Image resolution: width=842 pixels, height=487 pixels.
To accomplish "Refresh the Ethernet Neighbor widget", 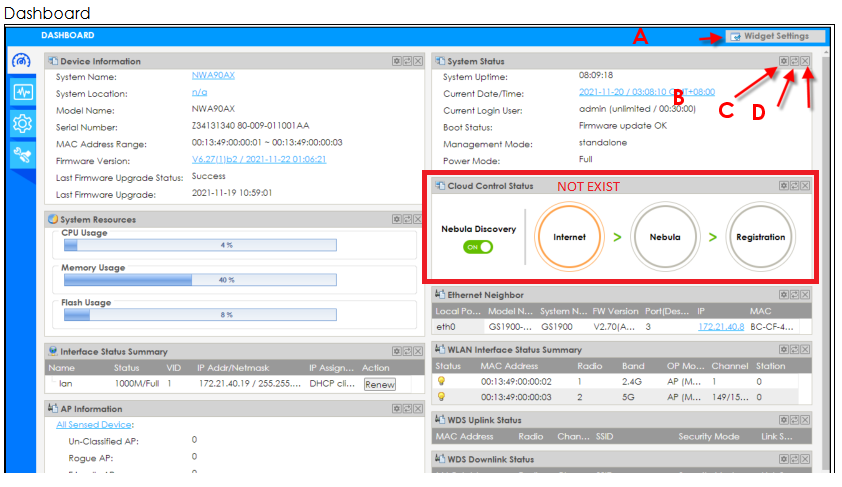I will (795, 295).
